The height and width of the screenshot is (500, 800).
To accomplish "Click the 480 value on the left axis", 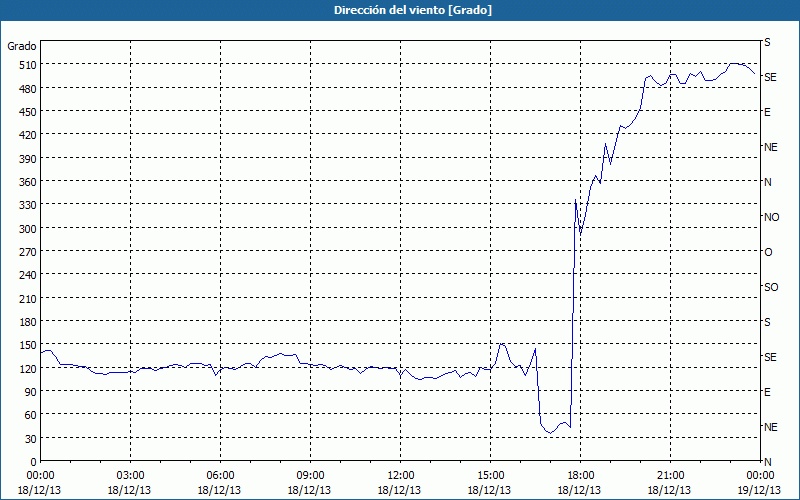I will [x=28, y=88].
